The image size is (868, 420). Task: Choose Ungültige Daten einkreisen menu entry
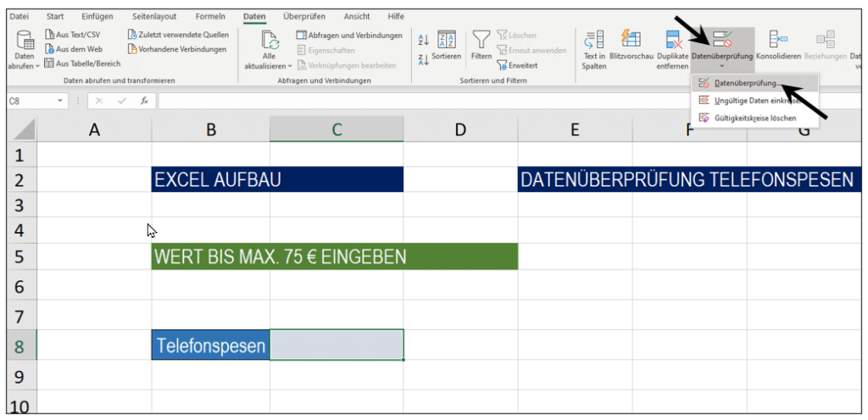point(754,101)
